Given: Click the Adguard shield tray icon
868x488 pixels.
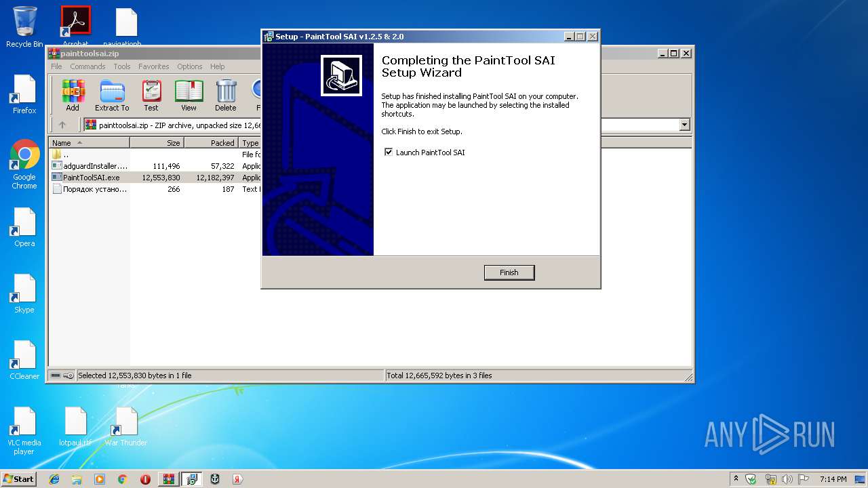Looking at the screenshot, I should pyautogui.click(x=751, y=479).
